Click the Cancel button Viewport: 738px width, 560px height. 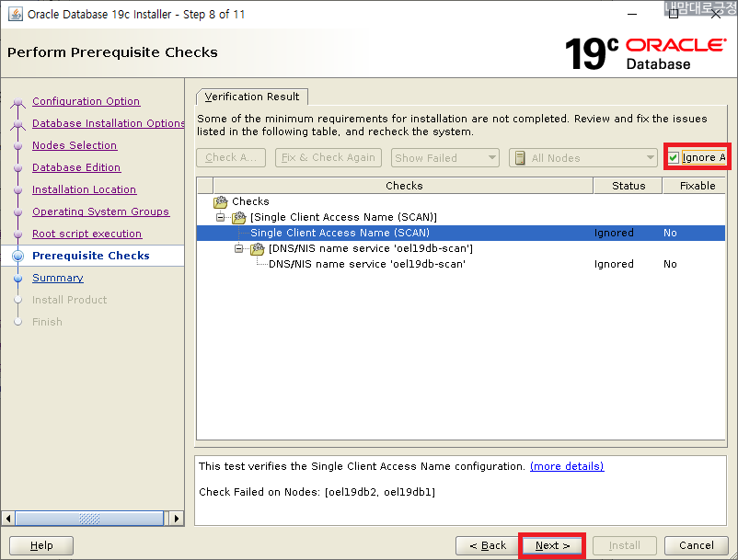pyautogui.click(x=696, y=545)
